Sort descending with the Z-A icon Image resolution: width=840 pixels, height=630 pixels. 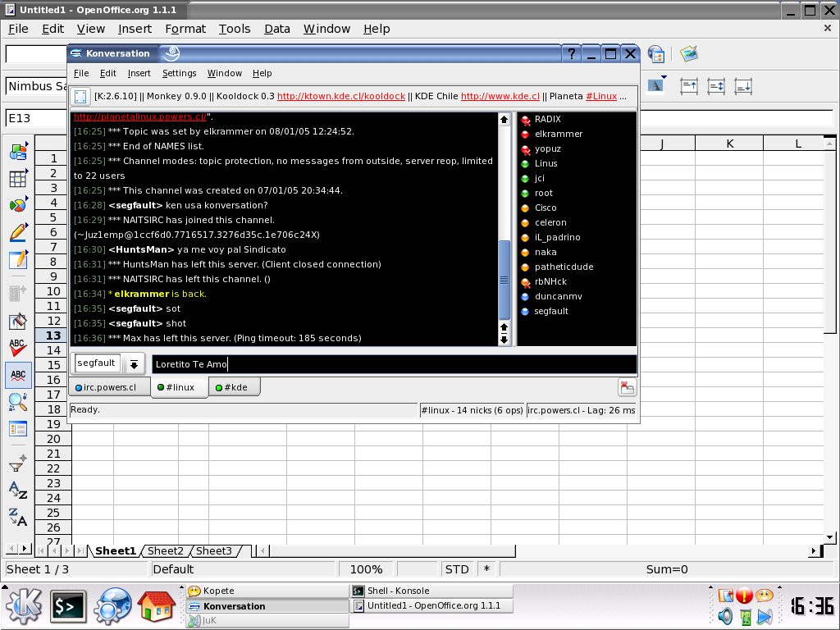(x=18, y=517)
